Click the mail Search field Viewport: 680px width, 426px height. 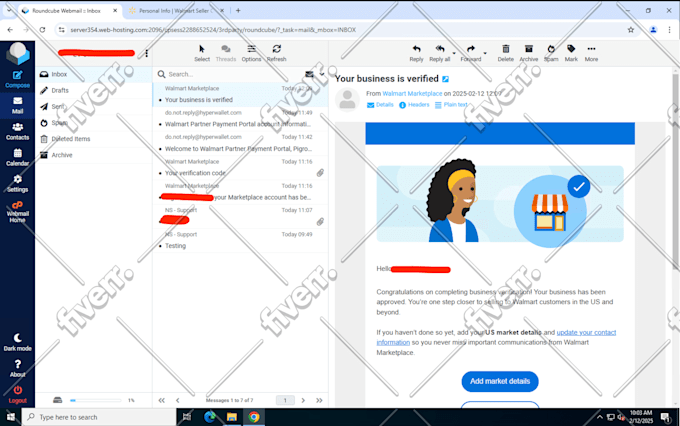coord(234,74)
